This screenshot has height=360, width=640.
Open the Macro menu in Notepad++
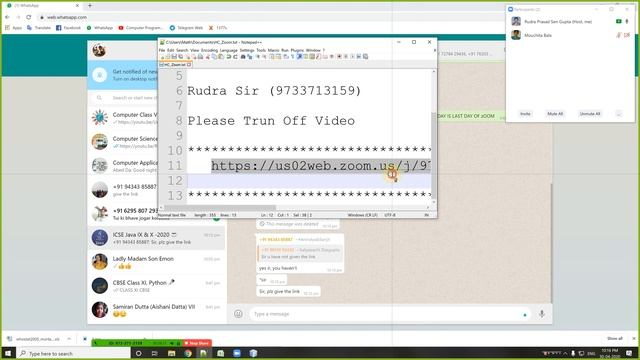coord(273,50)
